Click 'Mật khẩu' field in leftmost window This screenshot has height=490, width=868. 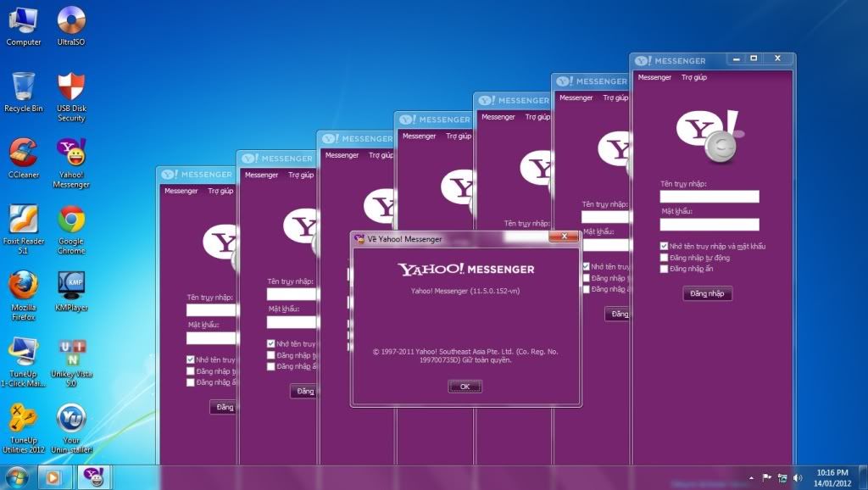[x=211, y=337]
